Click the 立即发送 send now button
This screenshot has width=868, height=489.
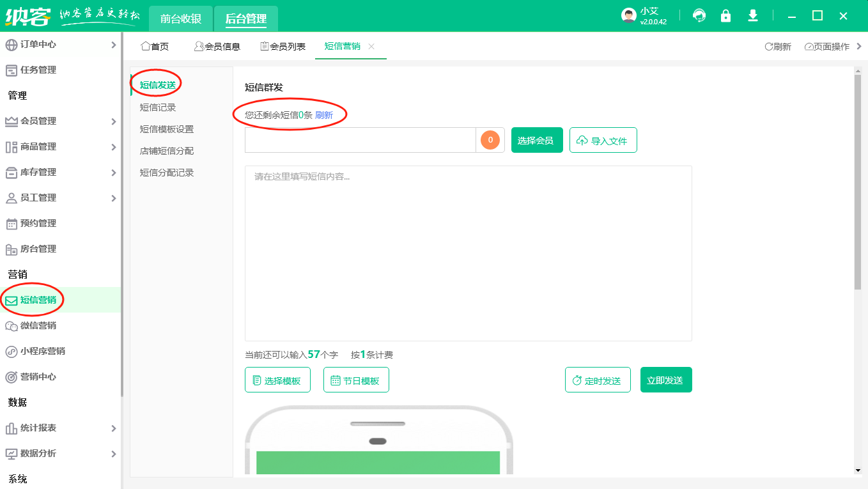pyautogui.click(x=666, y=379)
